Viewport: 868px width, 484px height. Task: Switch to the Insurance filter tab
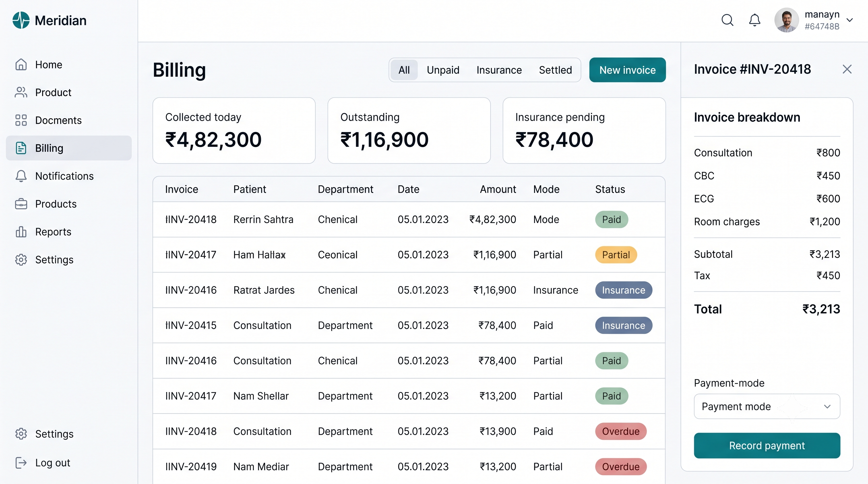[499, 70]
